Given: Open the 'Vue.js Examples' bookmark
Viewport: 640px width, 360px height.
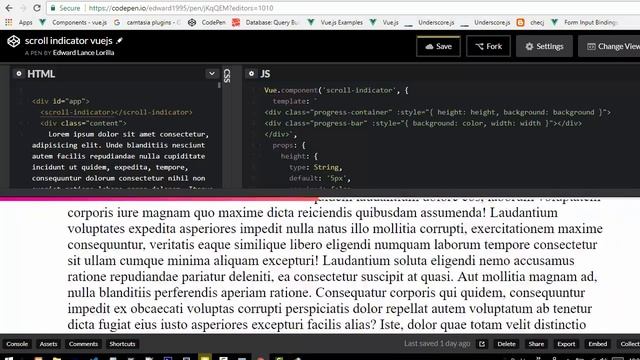Looking at the screenshot, I should [x=336, y=22].
